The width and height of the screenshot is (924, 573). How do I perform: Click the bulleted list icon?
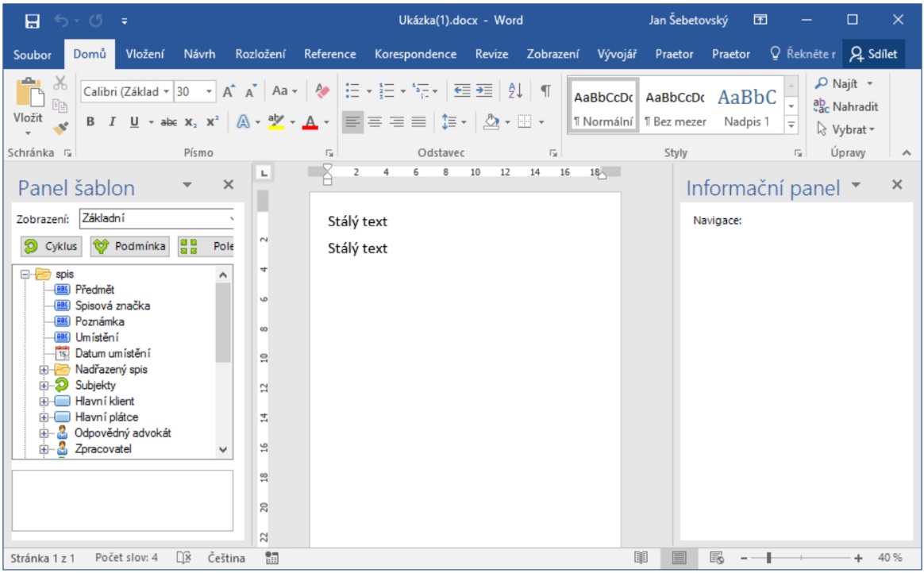tap(353, 91)
